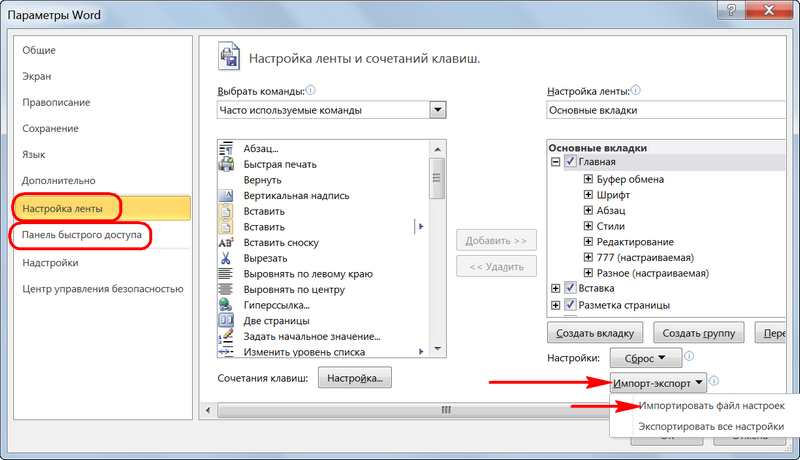Click the Insert Footnote AB icon
The image size is (800, 460).
click(226, 243)
